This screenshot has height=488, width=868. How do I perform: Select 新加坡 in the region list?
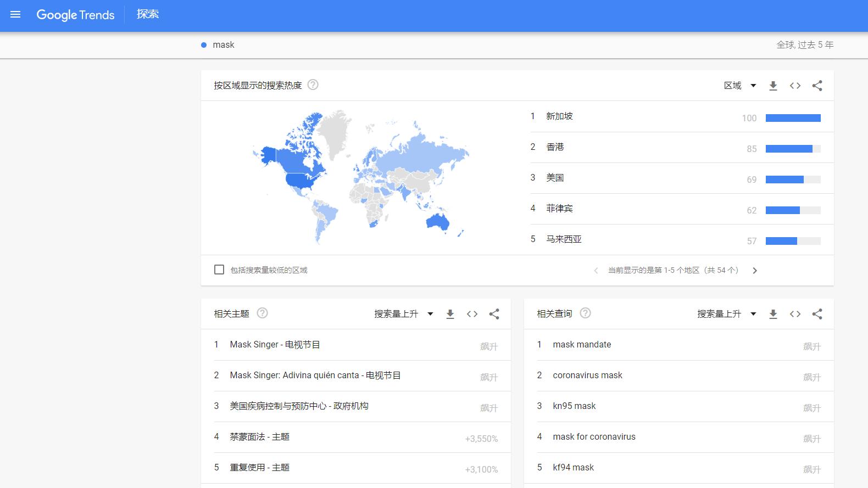pyautogui.click(x=559, y=116)
